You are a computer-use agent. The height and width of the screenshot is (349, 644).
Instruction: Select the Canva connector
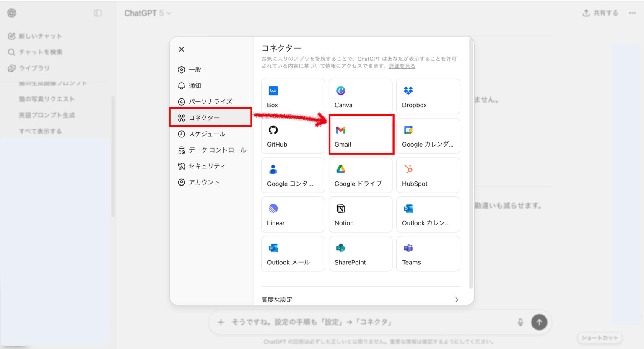[x=361, y=96]
